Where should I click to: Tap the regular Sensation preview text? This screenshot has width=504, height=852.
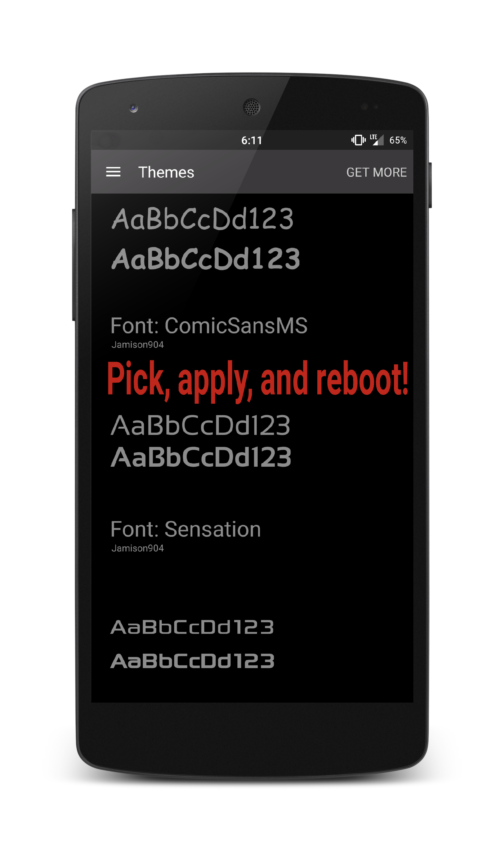pos(200,425)
